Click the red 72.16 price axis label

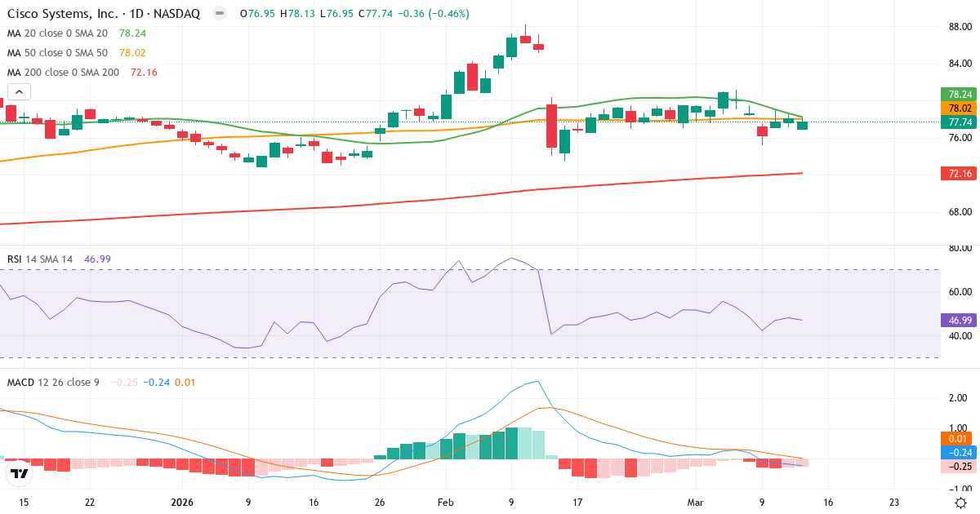coord(957,174)
